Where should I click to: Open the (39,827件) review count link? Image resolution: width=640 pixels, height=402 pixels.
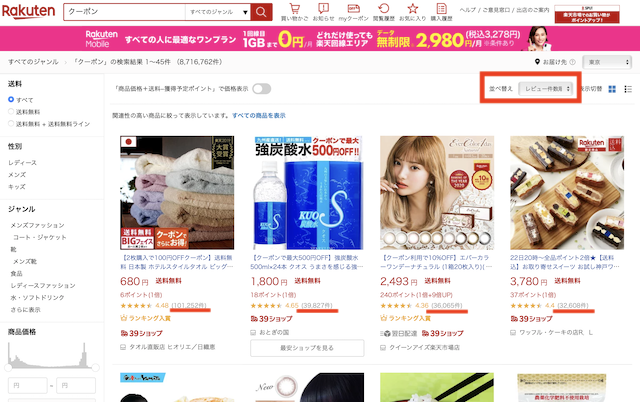coord(316,305)
